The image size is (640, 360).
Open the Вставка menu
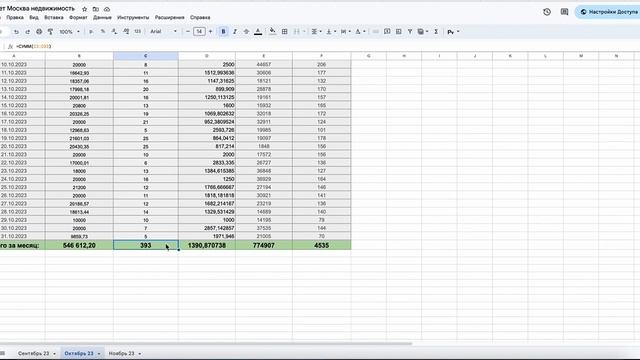53,18
